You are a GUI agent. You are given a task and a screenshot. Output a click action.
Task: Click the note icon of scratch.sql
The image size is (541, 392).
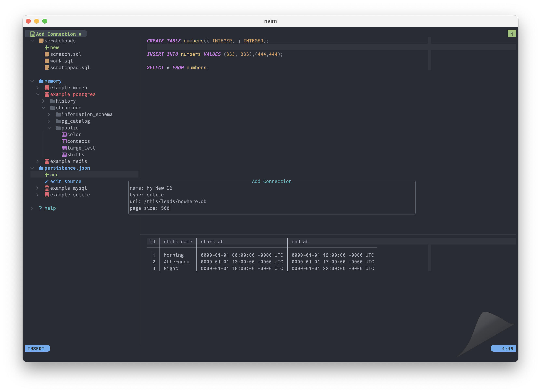tap(47, 54)
